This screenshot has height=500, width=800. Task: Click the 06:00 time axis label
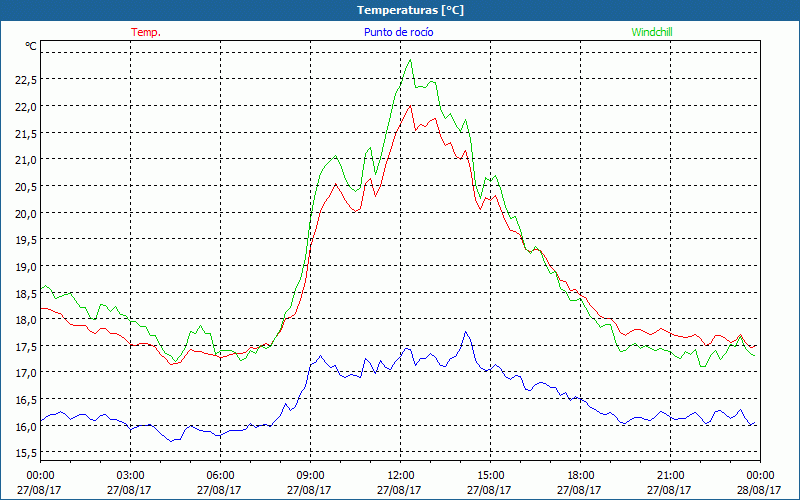(x=220, y=476)
